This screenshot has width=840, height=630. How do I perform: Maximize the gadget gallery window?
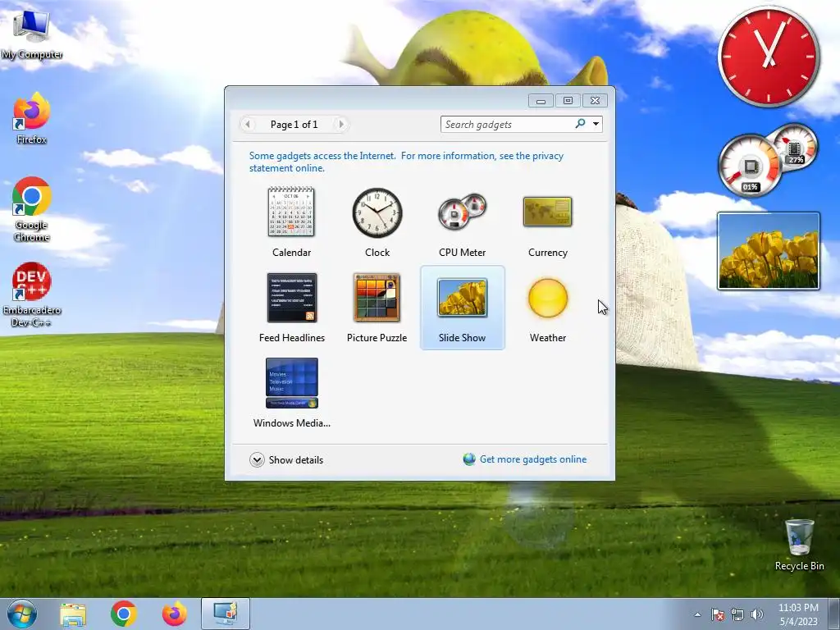pos(568,101)
